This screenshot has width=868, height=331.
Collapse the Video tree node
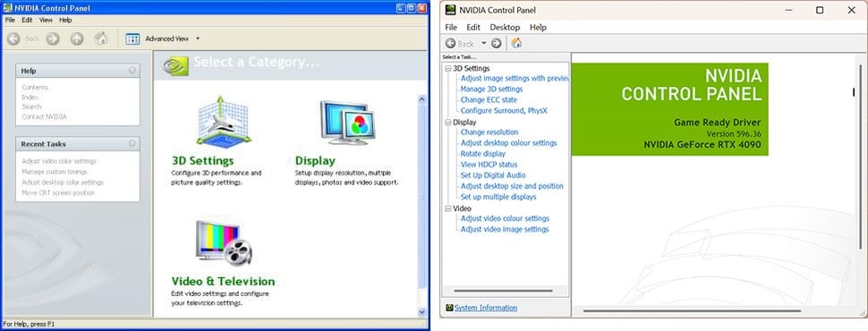447,208
